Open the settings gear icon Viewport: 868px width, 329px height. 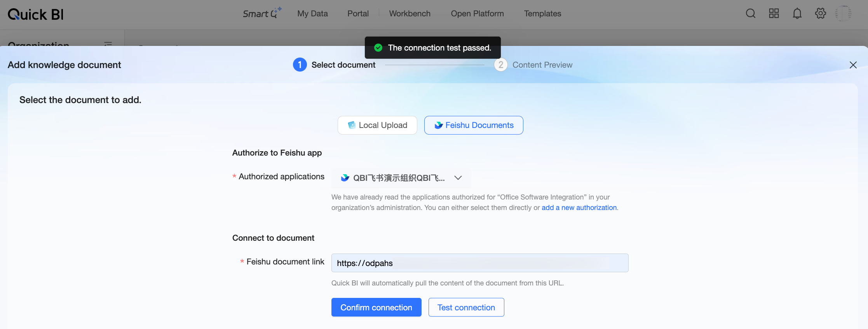(x=821, y=14)
